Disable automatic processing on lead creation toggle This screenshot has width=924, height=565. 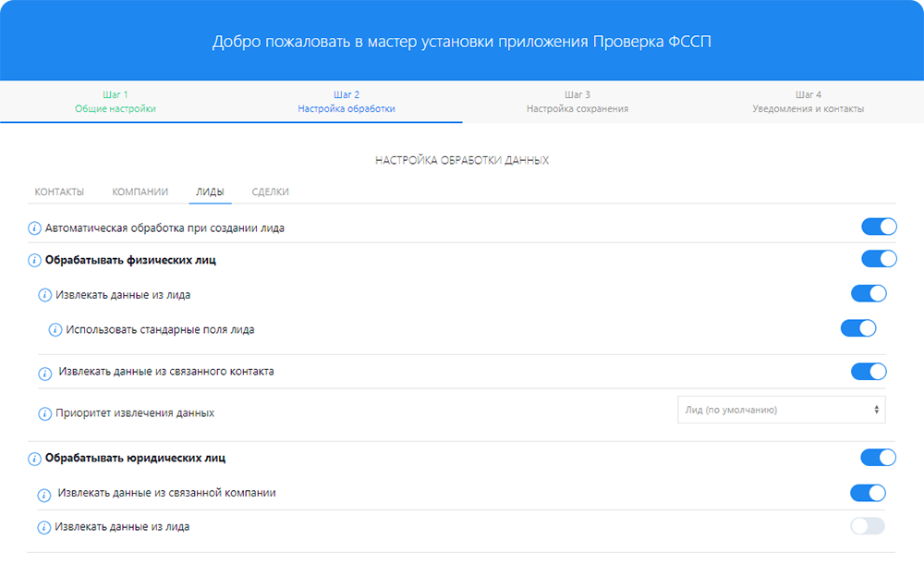(879, 227)
